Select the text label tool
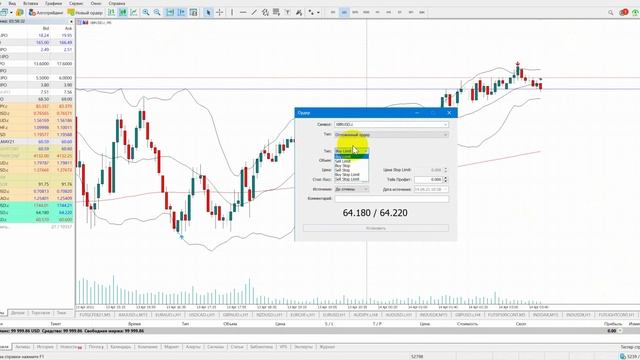The image size is (640, 360). click(x=287, y=13)
